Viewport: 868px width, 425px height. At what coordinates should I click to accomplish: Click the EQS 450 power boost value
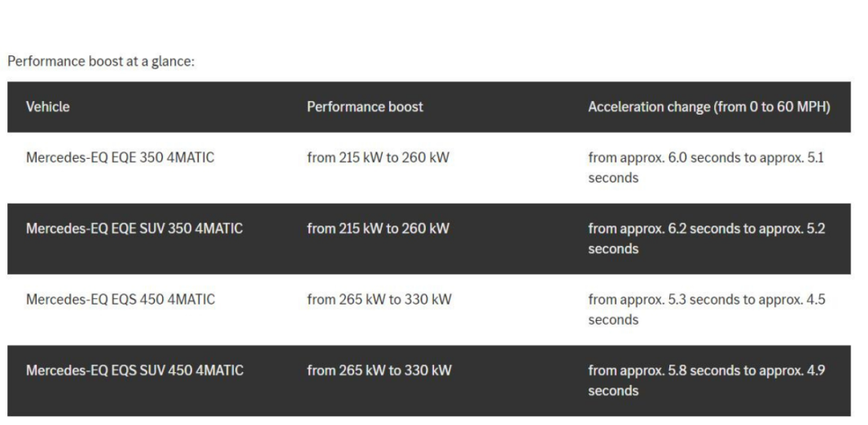pyautogui.click(x=379, y=300)
